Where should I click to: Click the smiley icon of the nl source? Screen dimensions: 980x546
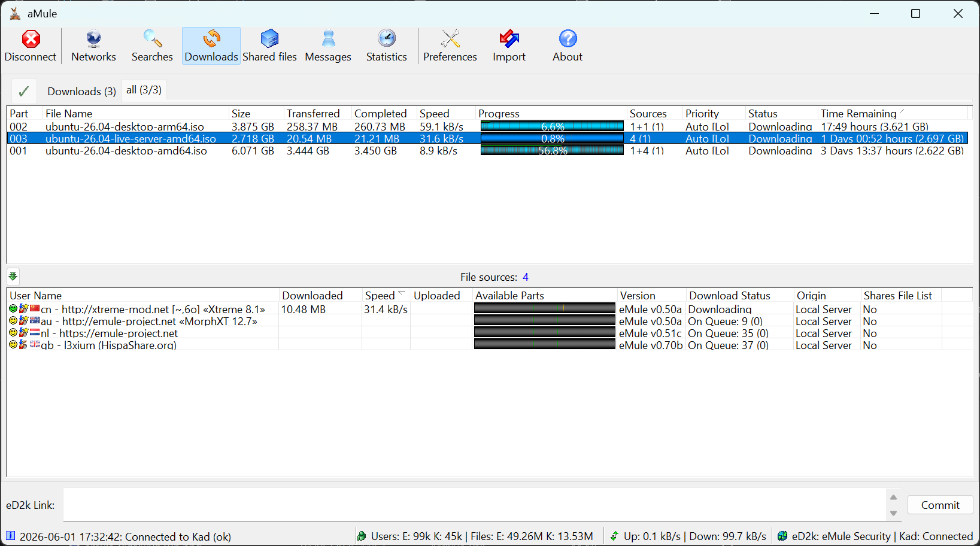13,333
